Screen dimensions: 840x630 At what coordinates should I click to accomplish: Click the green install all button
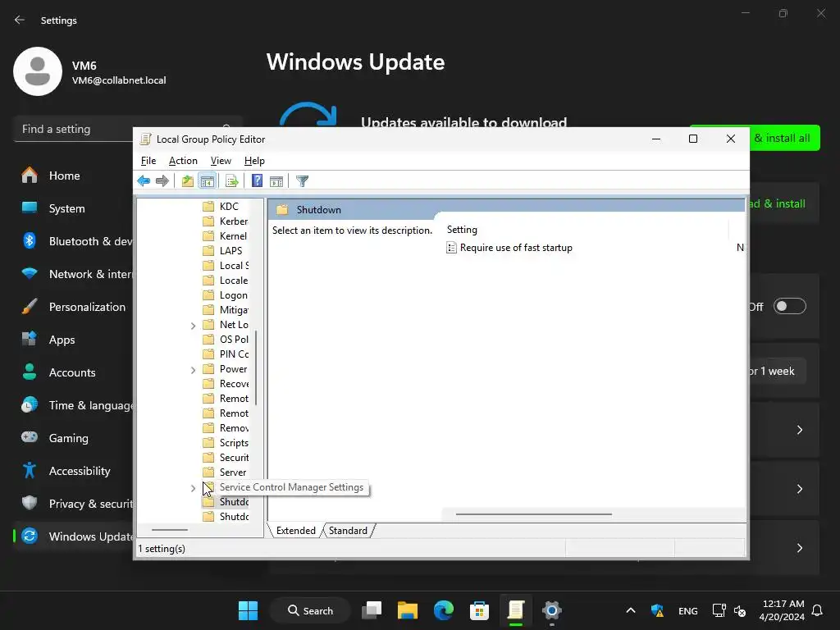pyautogui.click(x=785, y=138)
